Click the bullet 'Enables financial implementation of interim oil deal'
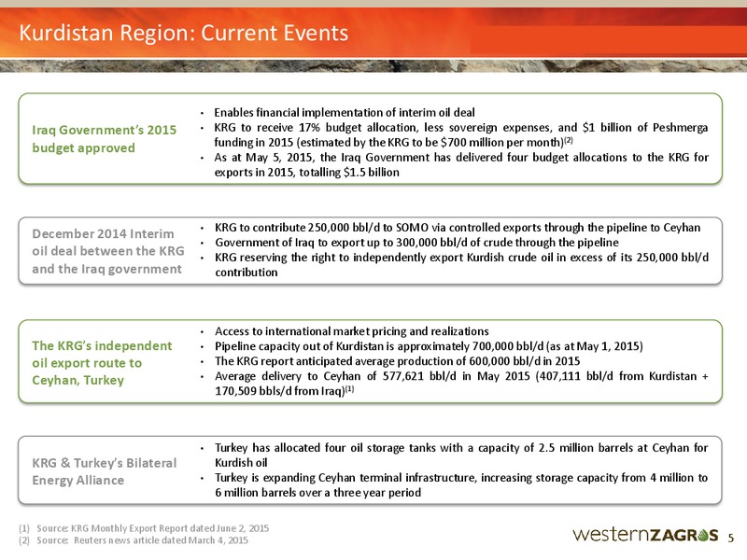This screenshot has width=747, height=560. 345,112
